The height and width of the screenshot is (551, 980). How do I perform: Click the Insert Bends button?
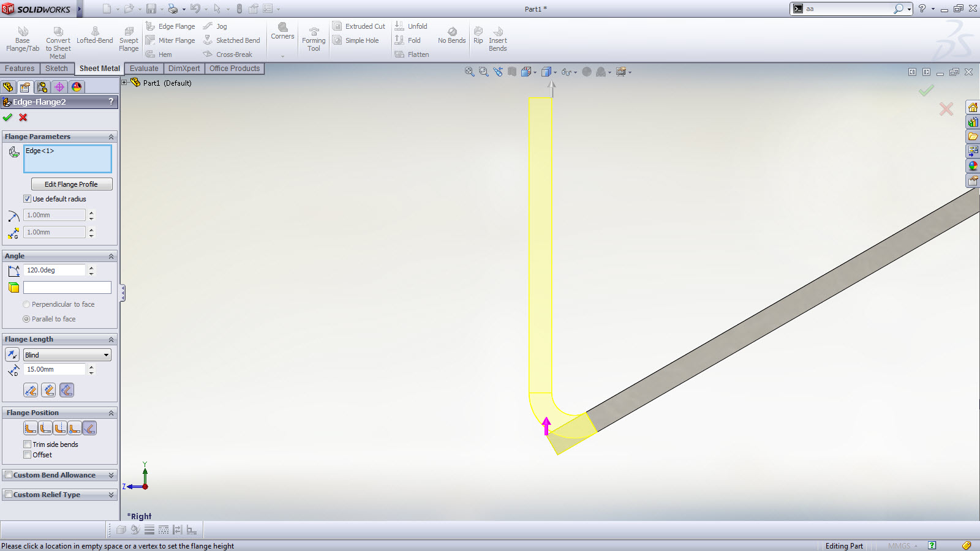(x=497, y=40)
